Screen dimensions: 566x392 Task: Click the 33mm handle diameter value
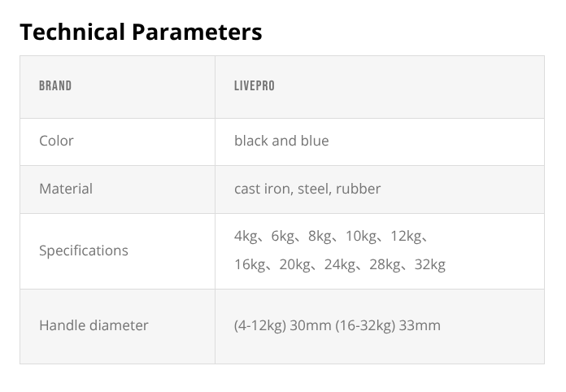[419, 325]
